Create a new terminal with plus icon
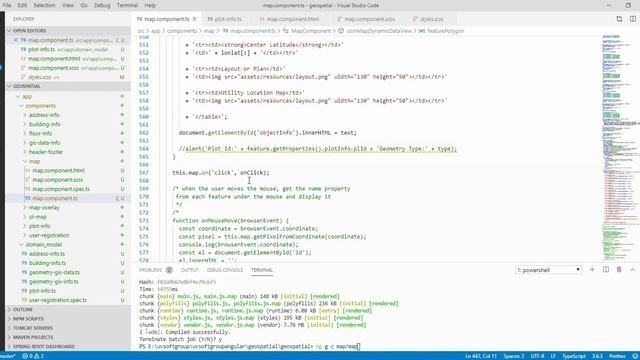The width and height of the screenshot is (640, 360). pyautogui.click(x=592, y=270)
